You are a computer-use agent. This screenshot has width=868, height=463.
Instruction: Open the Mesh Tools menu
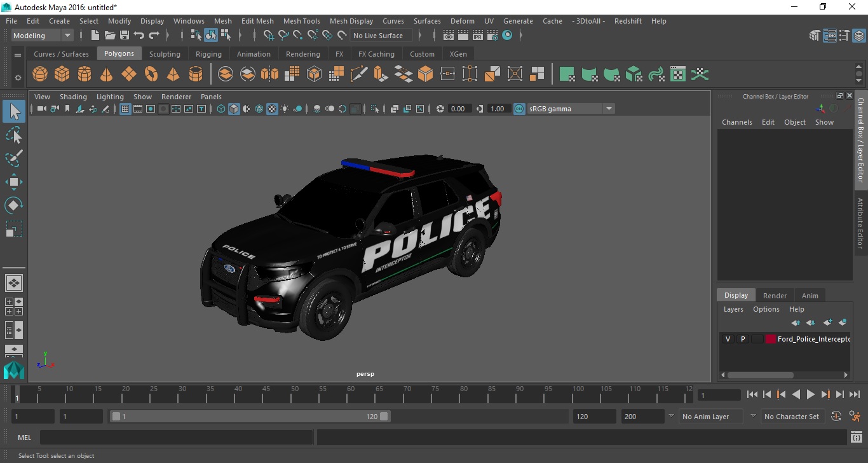tap(301, 21)
